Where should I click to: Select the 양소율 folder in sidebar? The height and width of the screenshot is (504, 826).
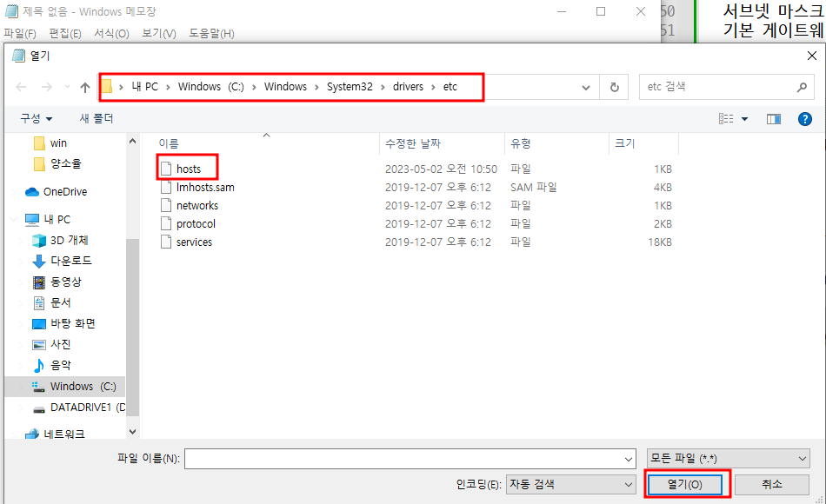pyautogui.click(x=66, y=163)
